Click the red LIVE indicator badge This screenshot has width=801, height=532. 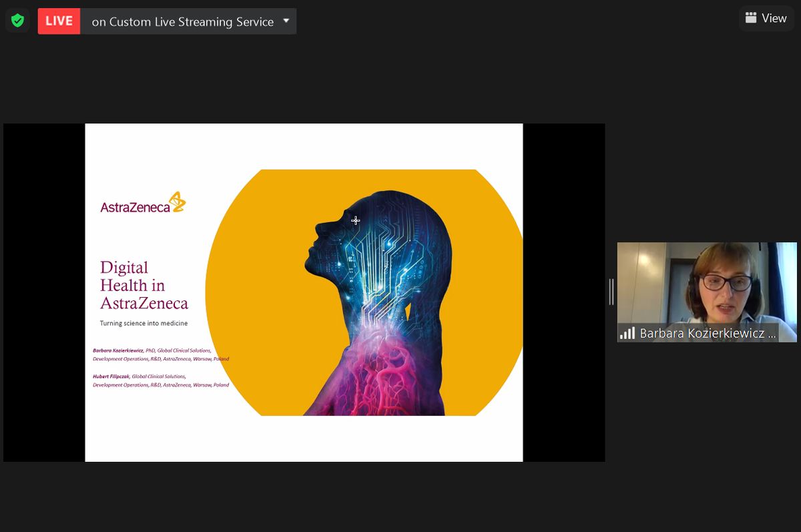[x=59, y=21]
